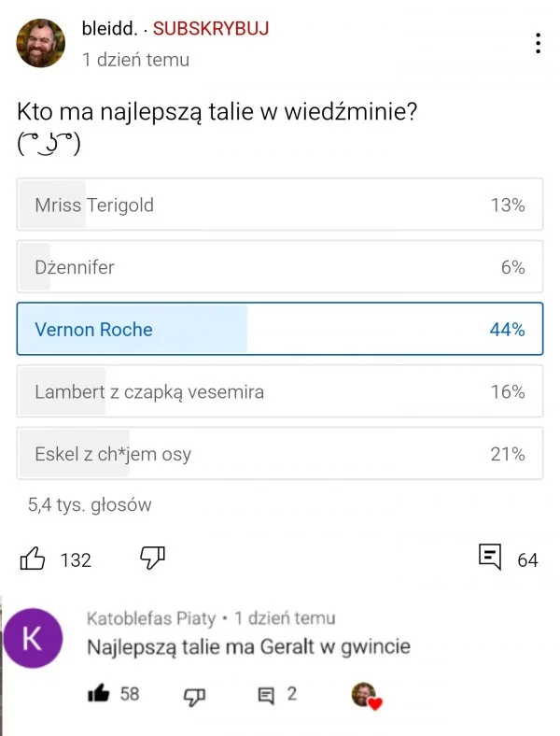Click the SUBSKRYBUJ subscribe link
Viewport: 560px width, 736px height.
tap(211, 28)
